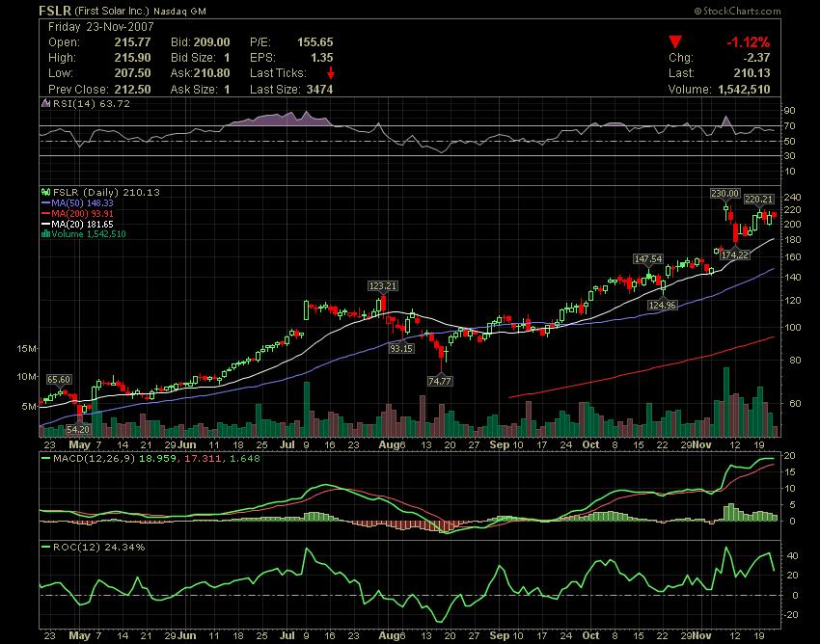Viewport: 820px width, 644px height.
Task: Click the Chg value -2.37
Action: (756, 58)
